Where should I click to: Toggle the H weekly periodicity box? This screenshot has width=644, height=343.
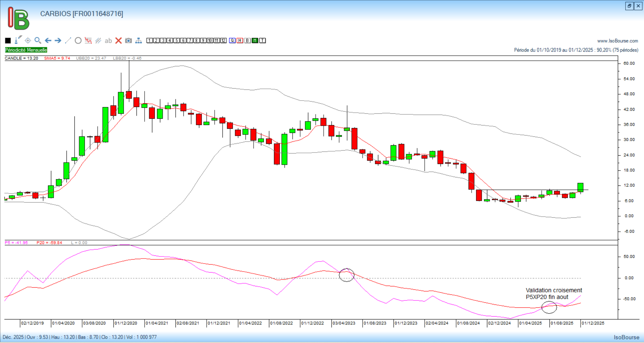[240, 41]
